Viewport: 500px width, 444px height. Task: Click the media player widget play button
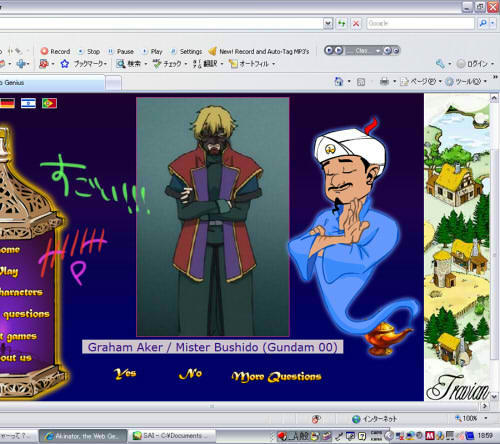339,50
